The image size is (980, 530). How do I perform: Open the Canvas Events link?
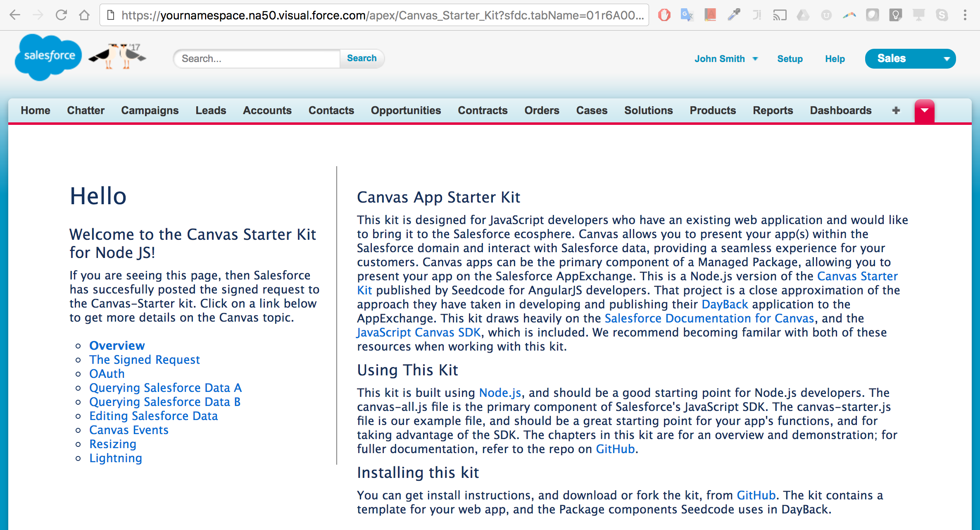point(129,430)
